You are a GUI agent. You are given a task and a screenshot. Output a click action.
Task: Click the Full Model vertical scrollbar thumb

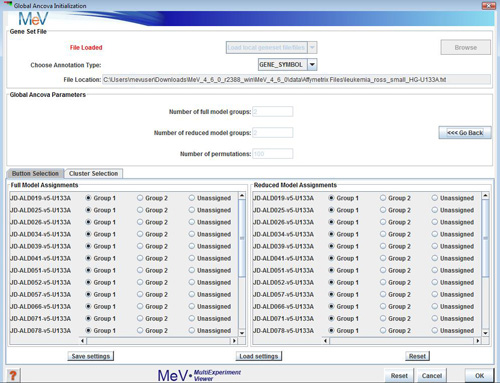pos(242,238)
